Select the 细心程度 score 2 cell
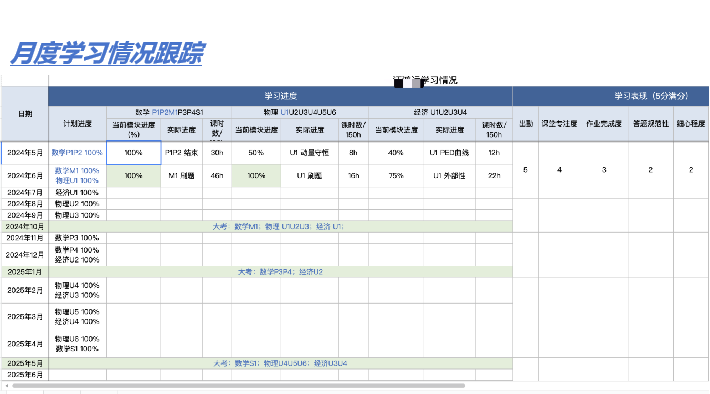710x394 pixels. [x=691, y=170]
